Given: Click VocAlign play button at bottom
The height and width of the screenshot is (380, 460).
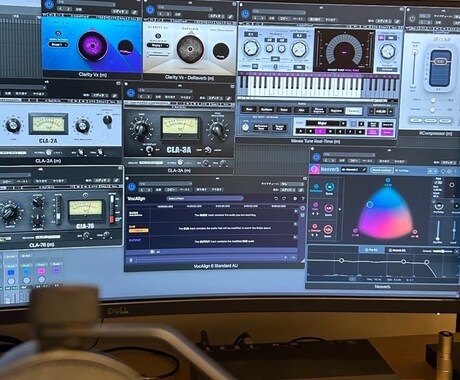Looking at the screenshot, I should [x=153, y=252].
